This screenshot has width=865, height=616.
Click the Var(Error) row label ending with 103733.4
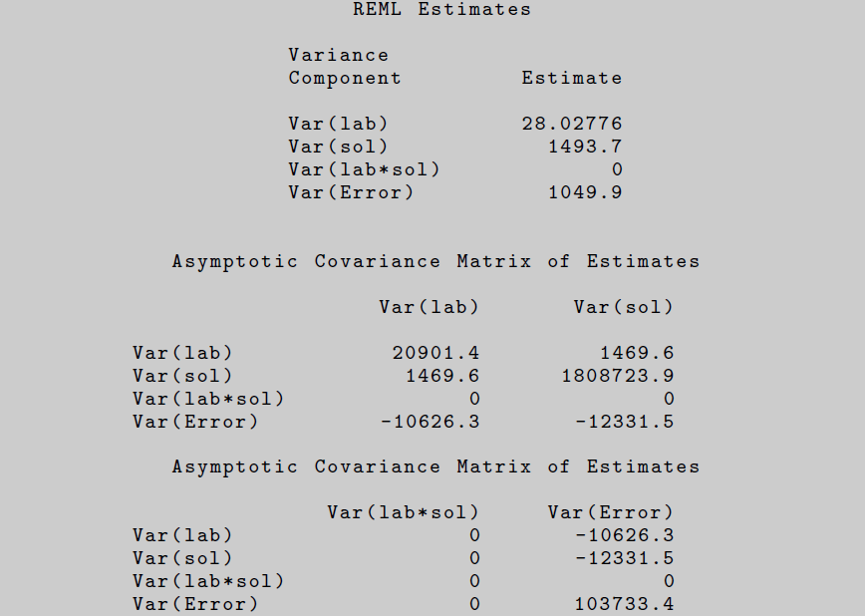[x=196, y=604]
